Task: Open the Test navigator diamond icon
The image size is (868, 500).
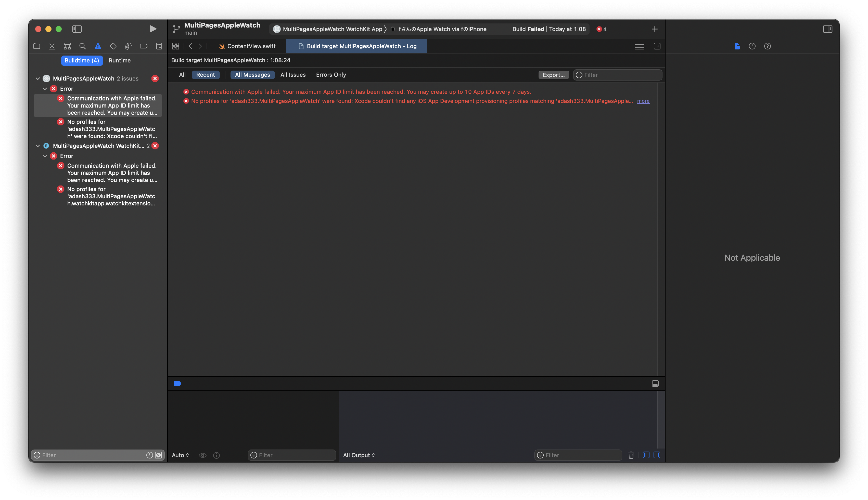Action: point(113,46)
